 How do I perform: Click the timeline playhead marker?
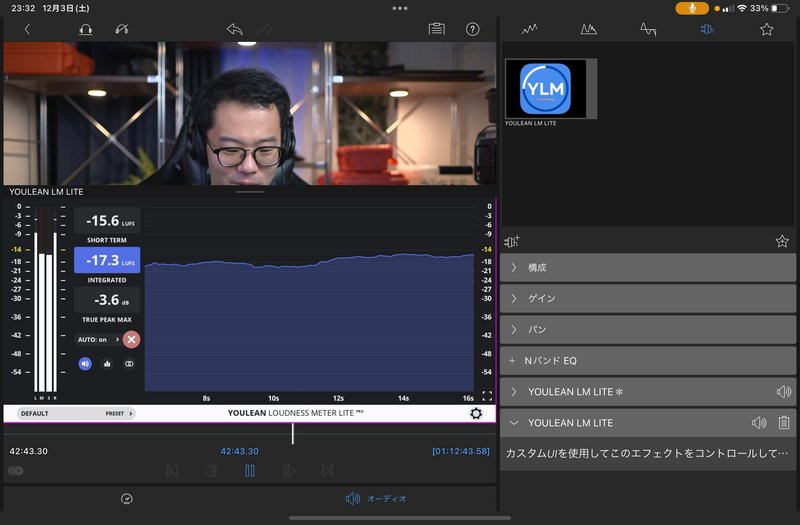[292, 434]
